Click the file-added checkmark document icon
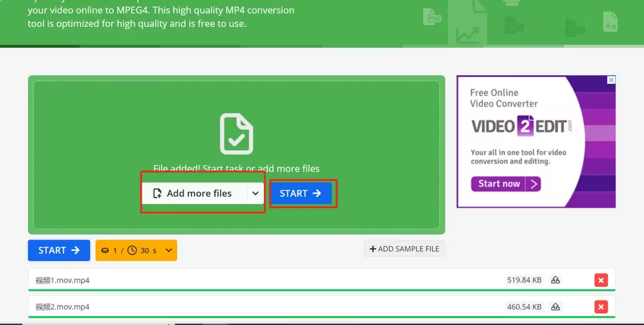The image size is (644, 325). point(237,134)
